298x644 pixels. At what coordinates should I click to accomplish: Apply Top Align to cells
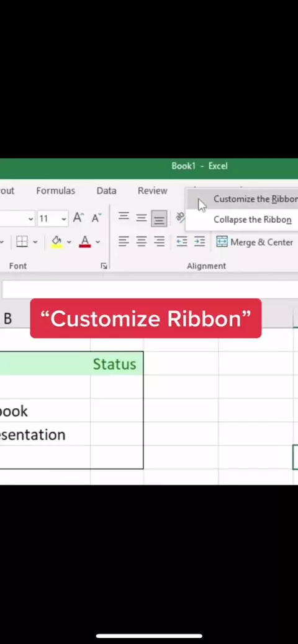click(124, 218)
